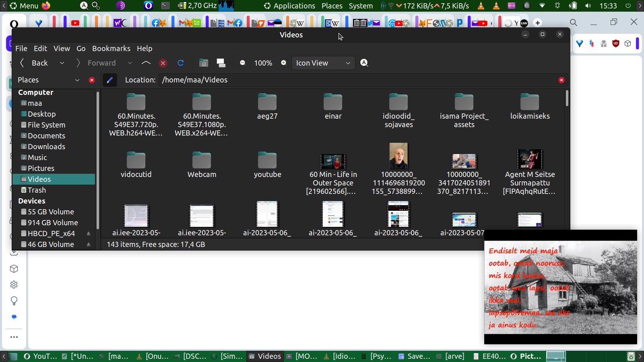Close the Places side pane

pos(92,80)
